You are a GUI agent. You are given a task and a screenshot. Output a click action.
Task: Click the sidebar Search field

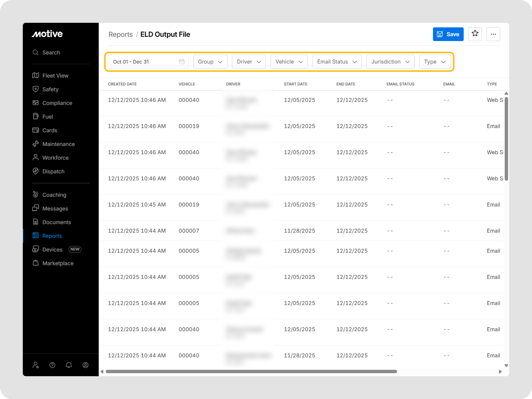[x=51, y=52]
